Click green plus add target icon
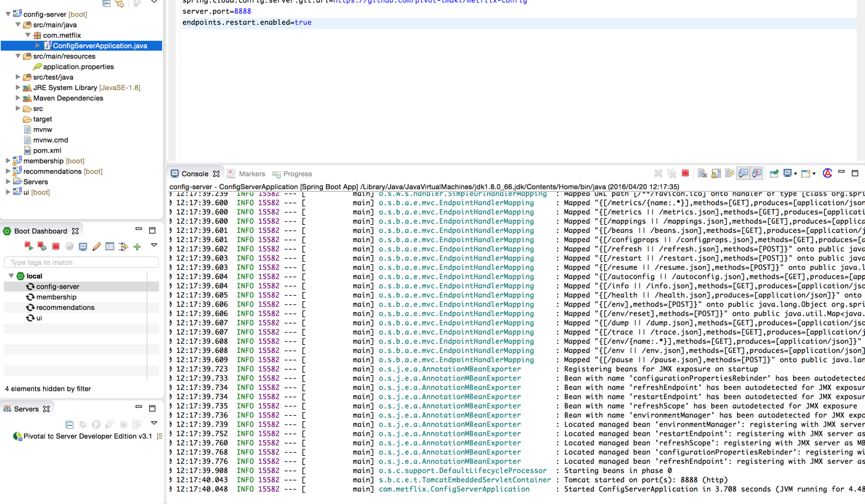Viewport: 865px width, 504px height. click(137, 246)
